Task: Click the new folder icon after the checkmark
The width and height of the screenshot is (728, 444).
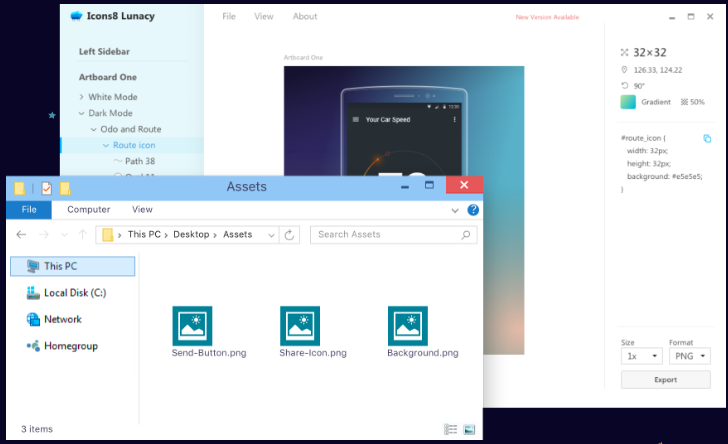Action: tap(65, 188)
